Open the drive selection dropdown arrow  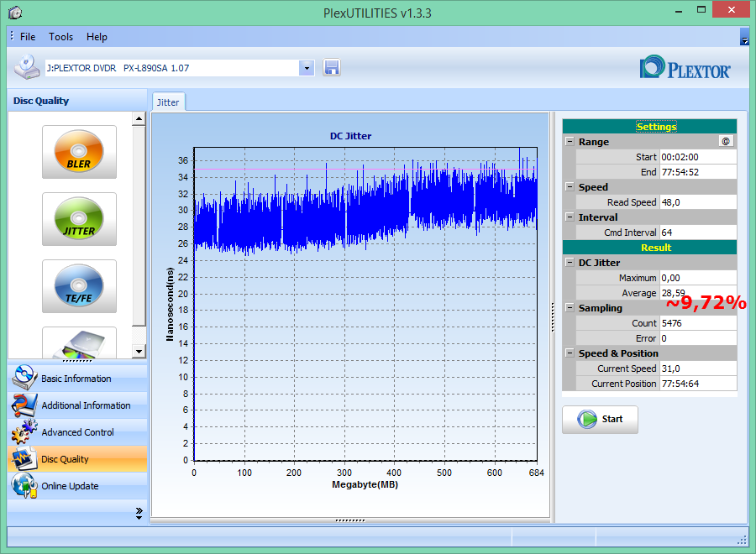(307, 68)
